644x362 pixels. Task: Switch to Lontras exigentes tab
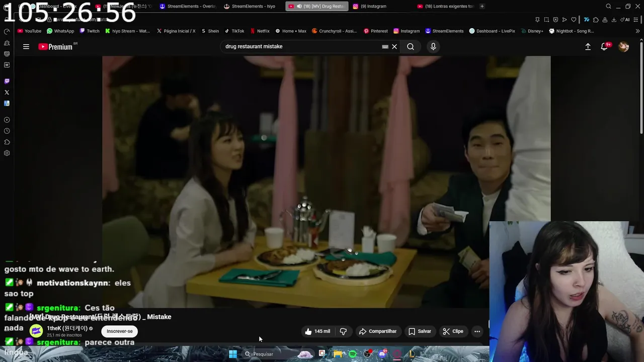point(445,6)
